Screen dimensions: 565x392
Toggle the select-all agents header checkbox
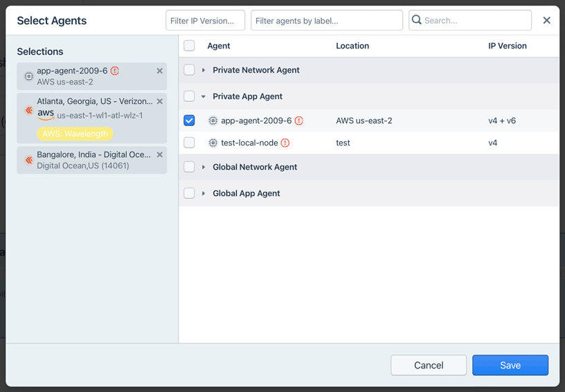pyautogui.click(x=189, y=46)
